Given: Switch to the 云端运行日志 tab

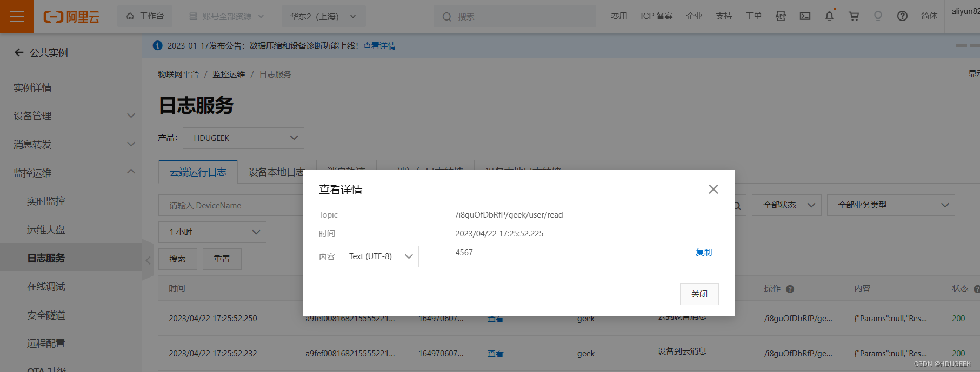Looking at the screenshot, I should click(198, 172).
